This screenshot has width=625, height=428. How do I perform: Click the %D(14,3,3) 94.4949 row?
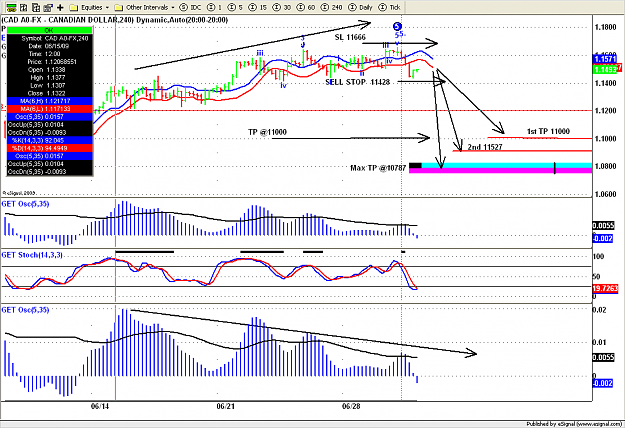(x=49, y=148)
